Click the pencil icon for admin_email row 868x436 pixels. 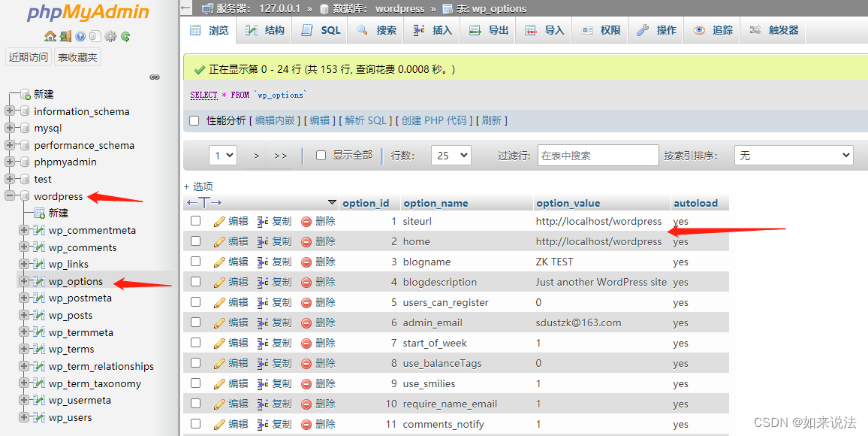pyautogui.click(x=219, y=323)
